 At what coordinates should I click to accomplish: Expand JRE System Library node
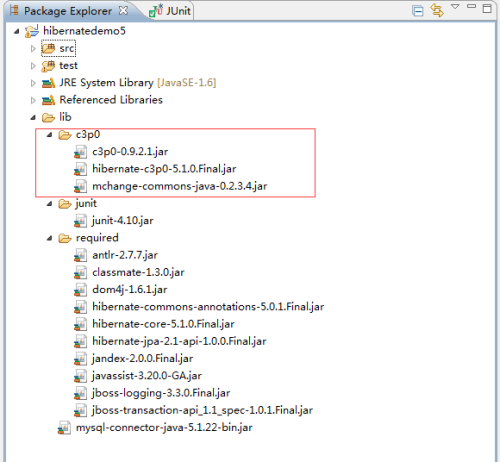click(x=33, y=83)
